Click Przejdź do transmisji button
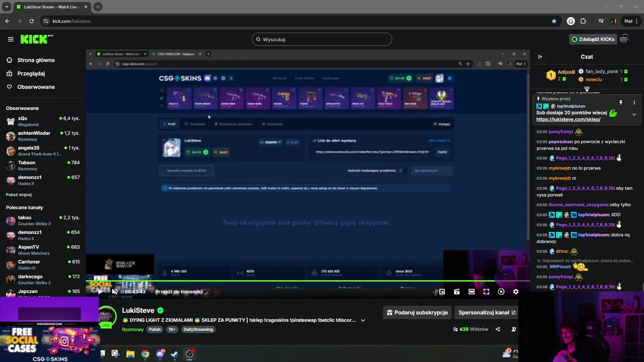The width and height of the screenshot is (644, 362). click(x=179, y=292)
